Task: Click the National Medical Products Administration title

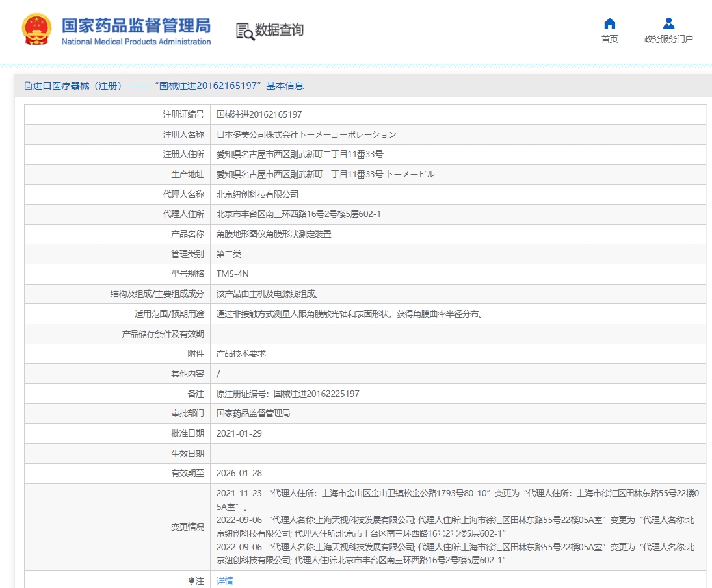Action: [137, 42]
